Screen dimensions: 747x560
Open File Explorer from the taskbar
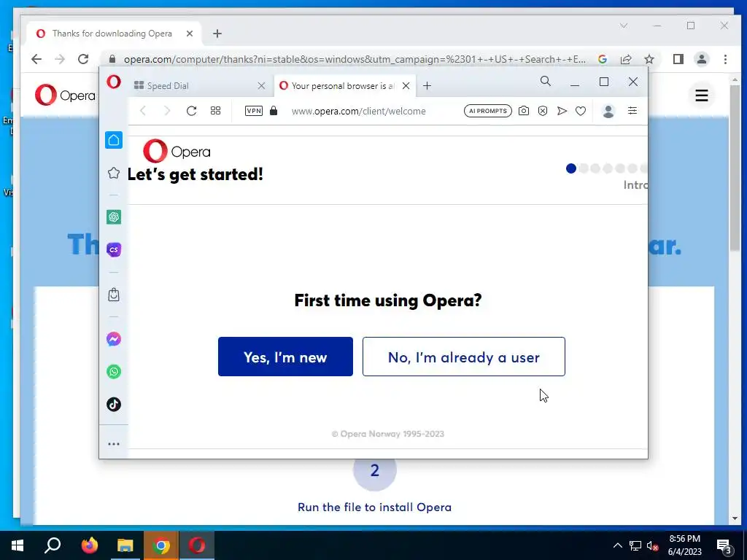pos(125,545)
